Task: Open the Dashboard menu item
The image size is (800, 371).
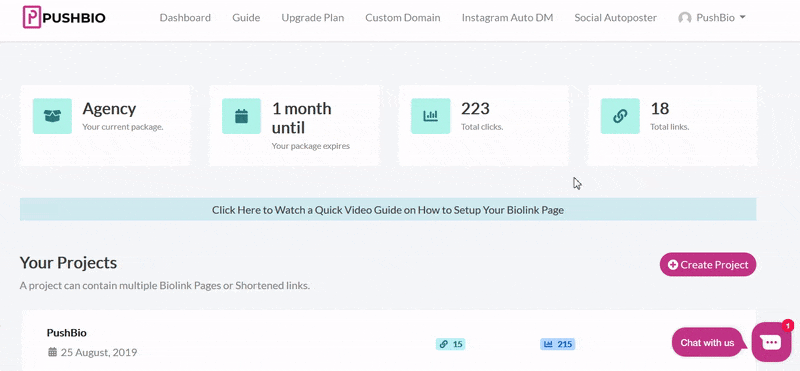Action: tap(185, 18)
